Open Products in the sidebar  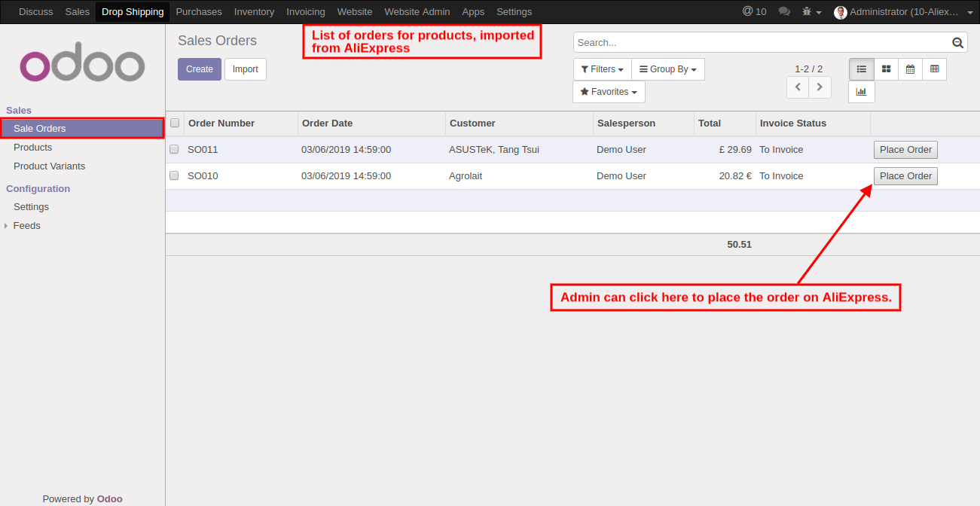point(32,148)
